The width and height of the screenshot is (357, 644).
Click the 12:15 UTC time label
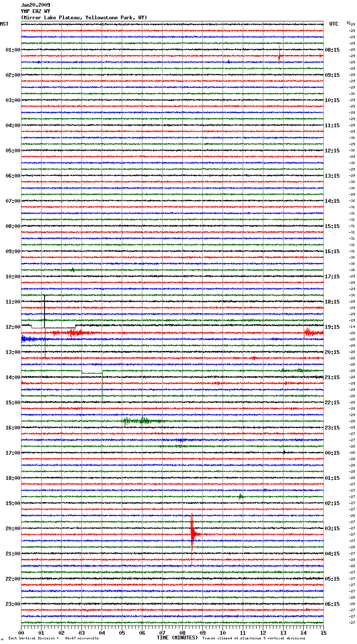coord(332,151)
